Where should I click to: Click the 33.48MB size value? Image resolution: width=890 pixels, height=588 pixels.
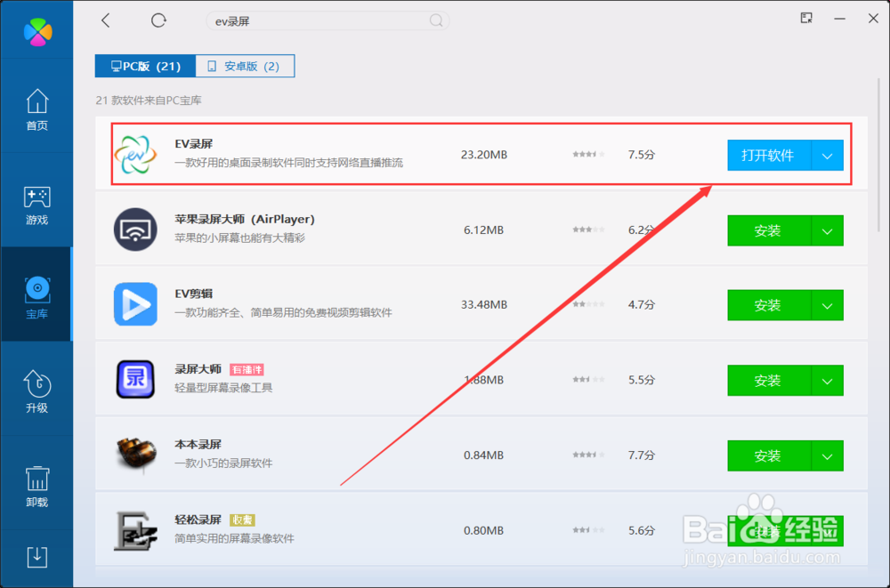click(484, 305)
